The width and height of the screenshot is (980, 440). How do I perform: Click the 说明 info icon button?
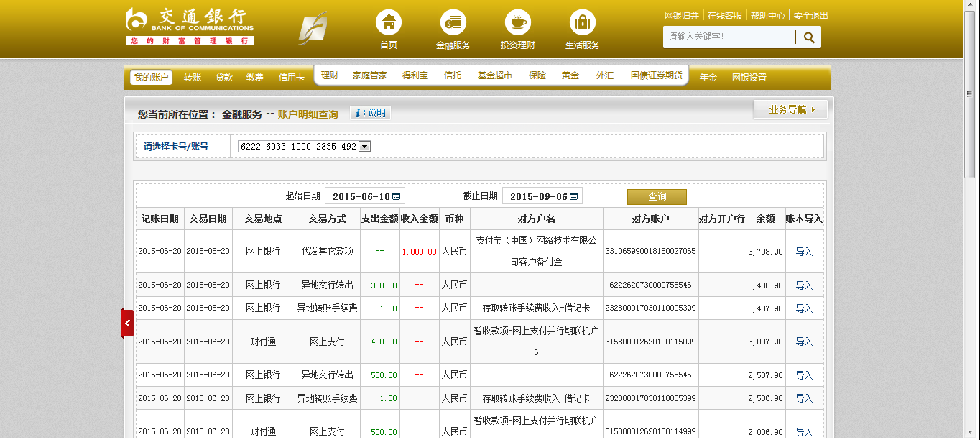[370, 114]
